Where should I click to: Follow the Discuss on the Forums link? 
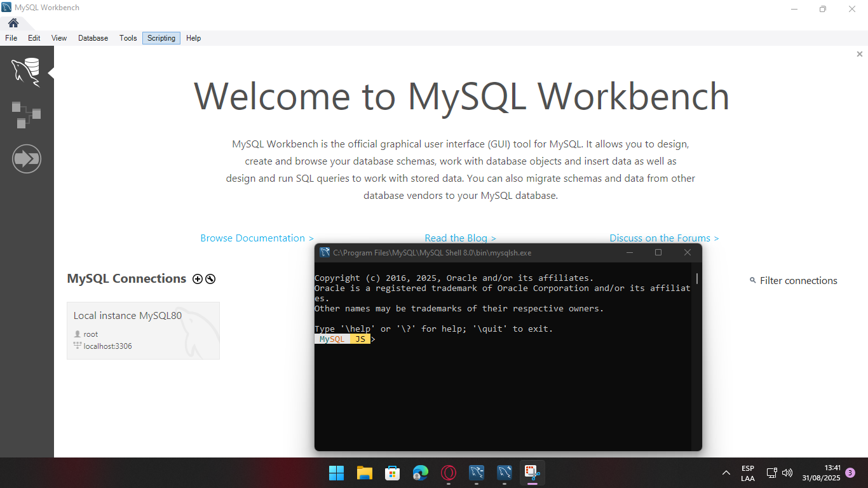point(664,238)
